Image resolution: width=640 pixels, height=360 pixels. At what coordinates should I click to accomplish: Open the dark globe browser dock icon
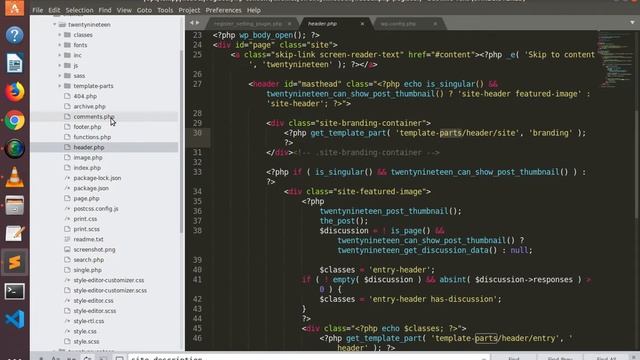14,149
